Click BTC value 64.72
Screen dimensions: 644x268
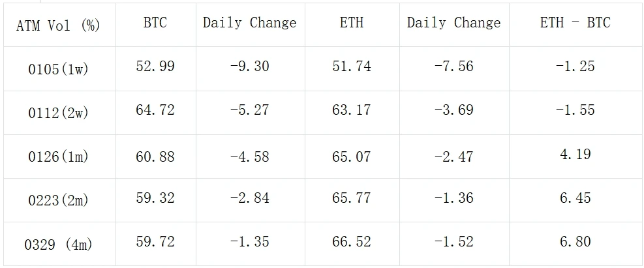click(x=155, y=110)
